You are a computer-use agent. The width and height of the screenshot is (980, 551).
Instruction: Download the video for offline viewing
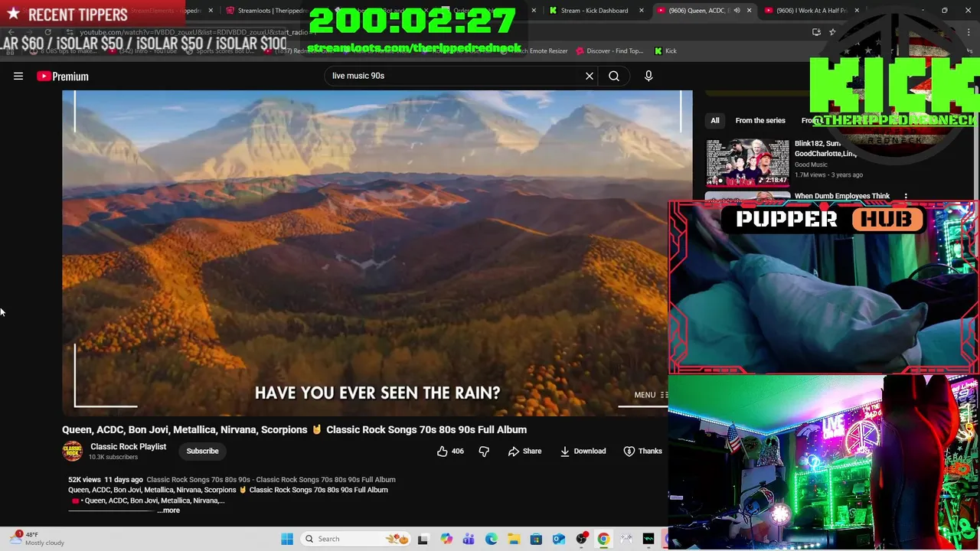pos(583,451)
